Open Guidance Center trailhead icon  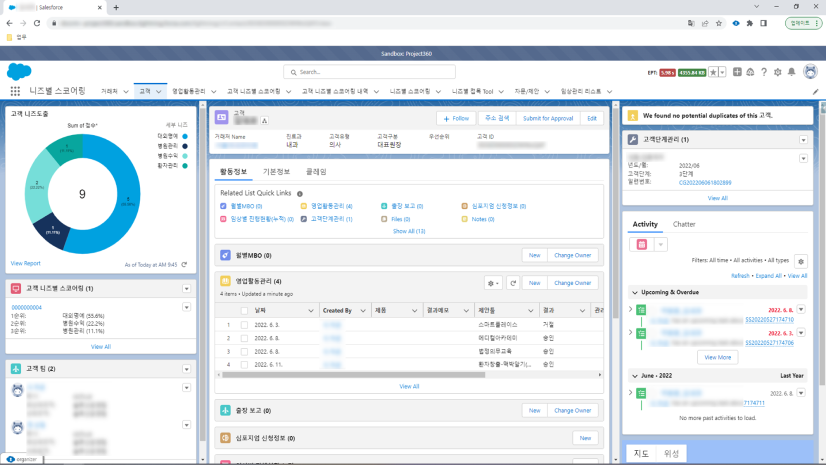point(750,72)
